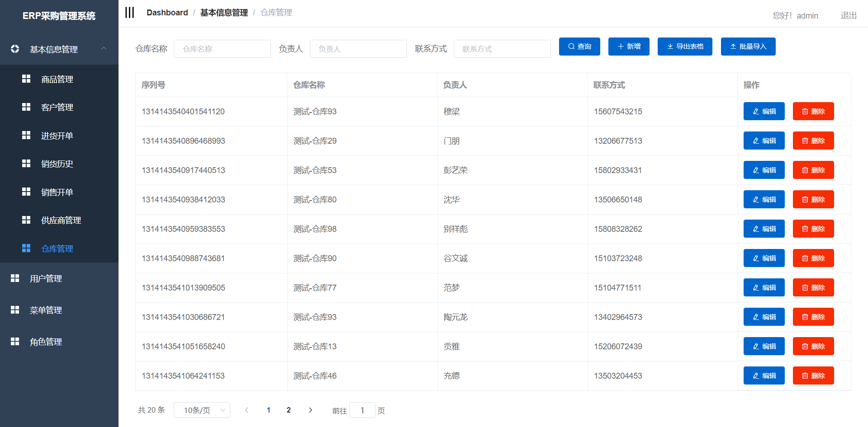Edit the 测试-仓库13 row

tap(764, 346)
